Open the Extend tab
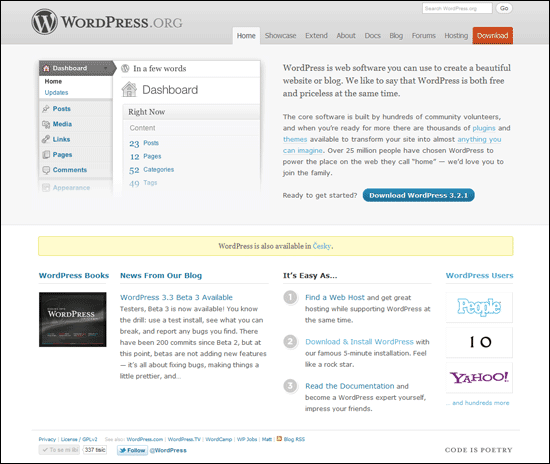Viewport: 550px width, 464px height. click(316, 36)
